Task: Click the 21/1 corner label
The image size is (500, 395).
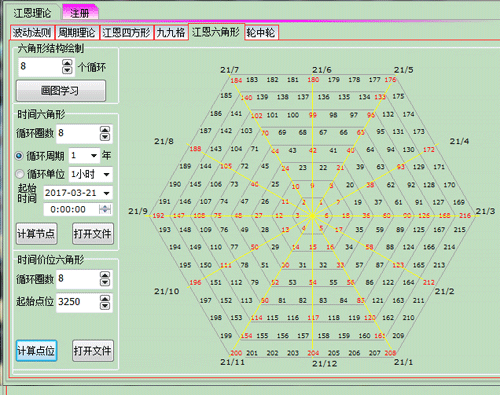Action: (x=403, y=362)
